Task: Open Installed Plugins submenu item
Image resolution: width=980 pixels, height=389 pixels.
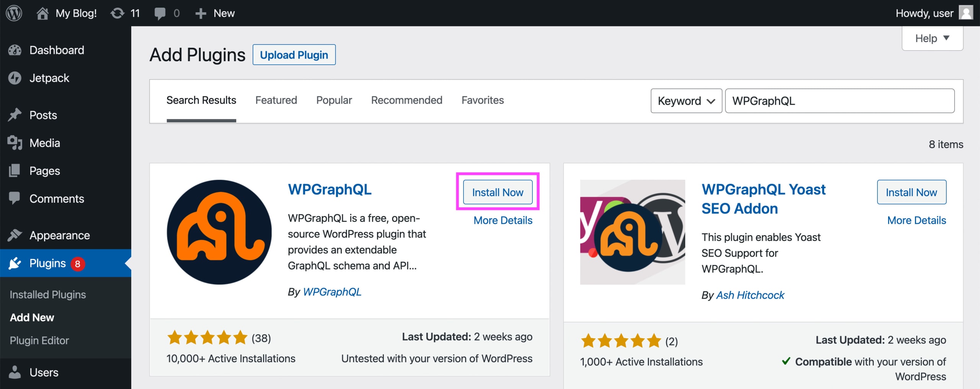Action: pos(48,295)
